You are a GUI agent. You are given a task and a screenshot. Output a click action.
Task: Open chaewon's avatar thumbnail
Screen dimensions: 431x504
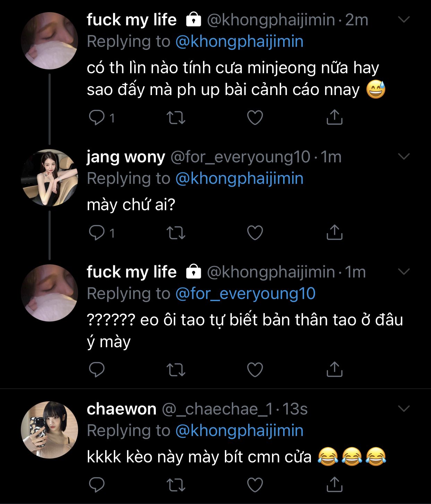click(49, 430)
